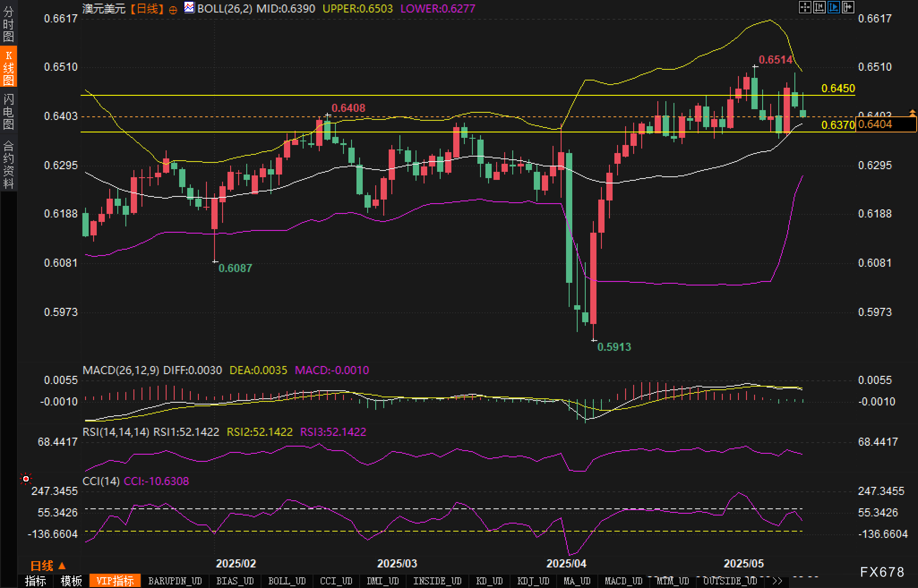This screenshot has width=918, height=588.
Task: Select the K线图 sidebar tab
Action: pyautogui.click(x=9, y=67)
